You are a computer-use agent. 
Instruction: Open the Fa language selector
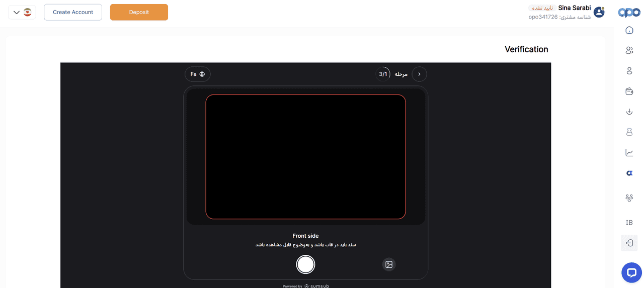pyautogui.click(x=198, y=74)
